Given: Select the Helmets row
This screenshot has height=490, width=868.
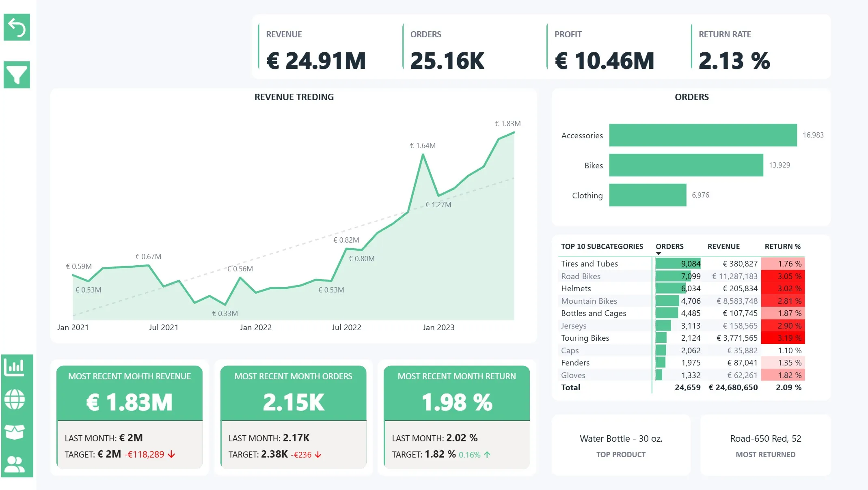Looking at the screenshot, I should click(x=681, y=288).
